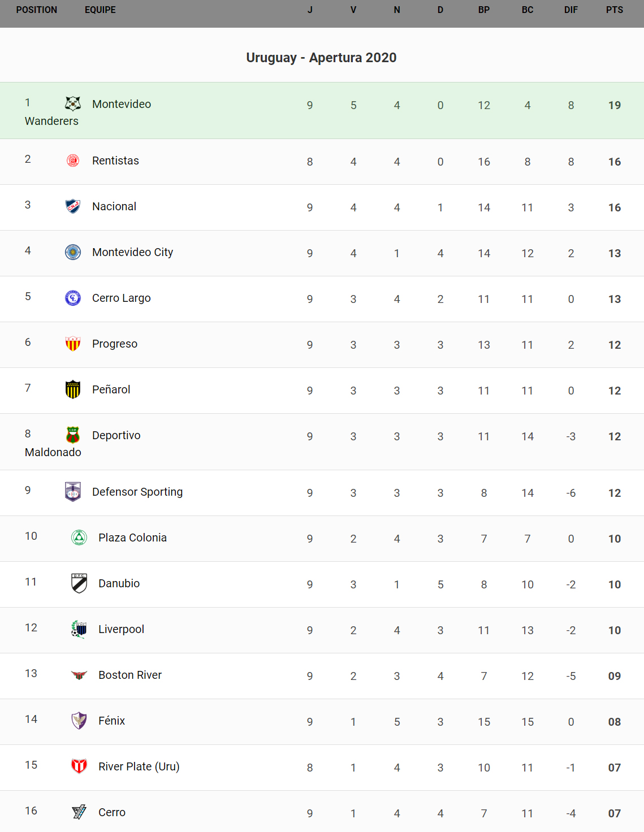
Task: Click the EQUIPE column header
Action: pos(100,10)
